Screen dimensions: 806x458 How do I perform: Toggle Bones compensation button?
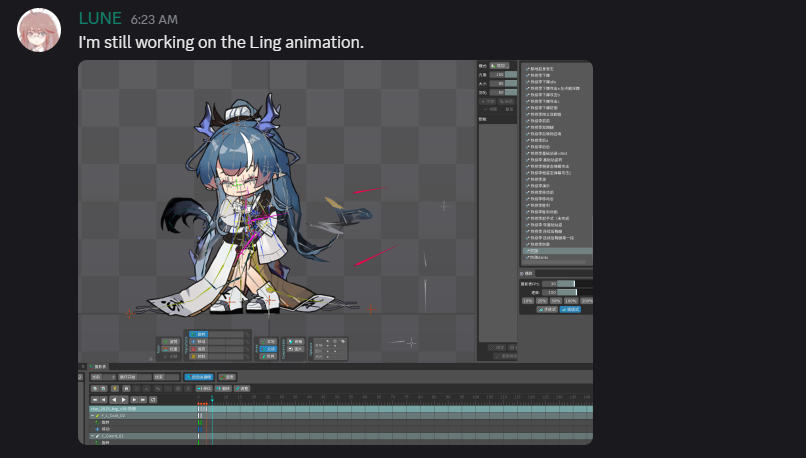296,342
